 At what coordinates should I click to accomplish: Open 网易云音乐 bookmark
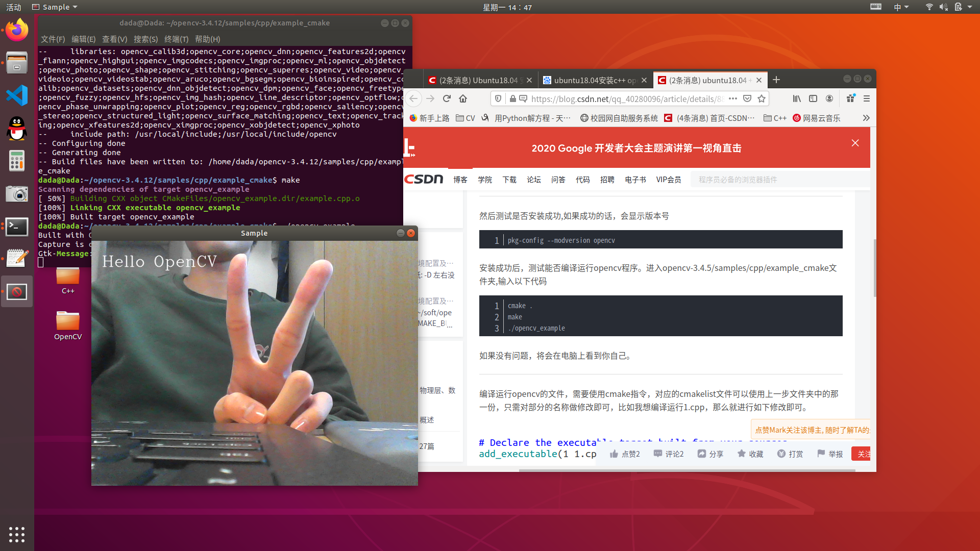(817, 118)
